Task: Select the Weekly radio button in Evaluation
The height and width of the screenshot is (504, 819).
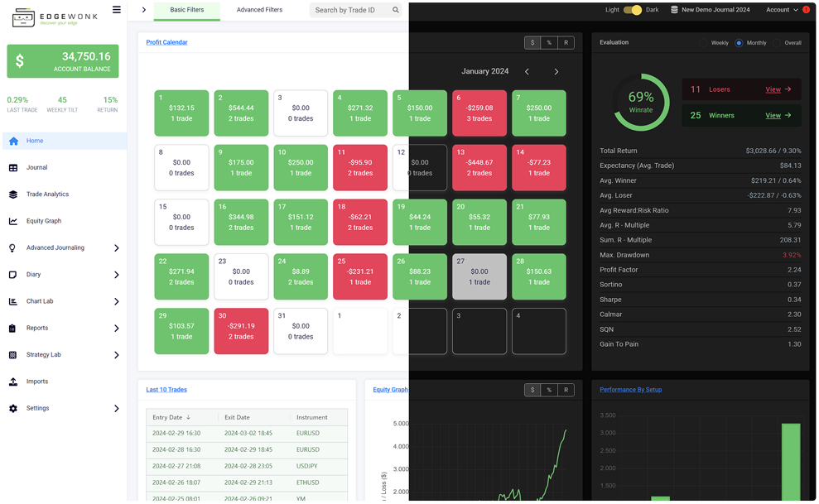Action: [704, 41]
